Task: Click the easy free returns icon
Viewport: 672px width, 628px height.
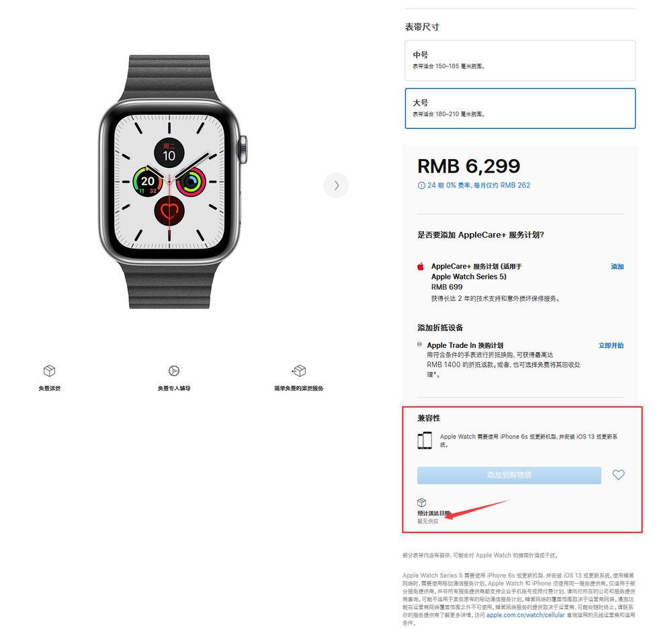Action: click(299, 371)
